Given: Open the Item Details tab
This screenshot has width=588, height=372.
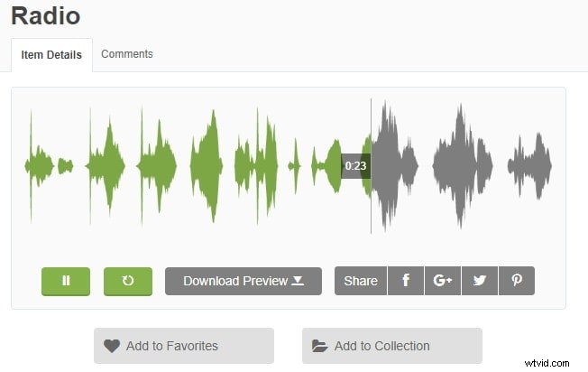Looking at the screenshot, I should coord(51,55).
